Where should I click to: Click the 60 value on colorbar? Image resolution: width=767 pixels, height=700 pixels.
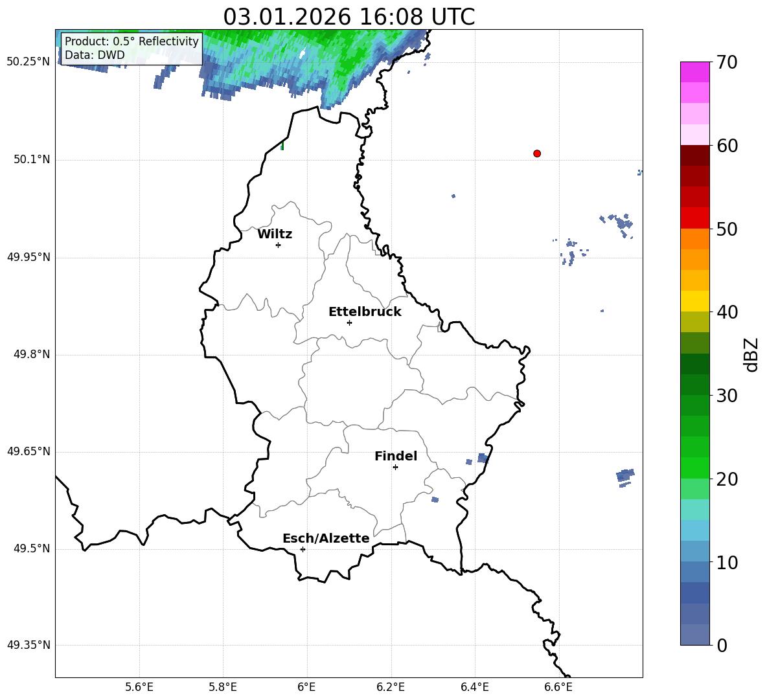(x=727, y=146)
